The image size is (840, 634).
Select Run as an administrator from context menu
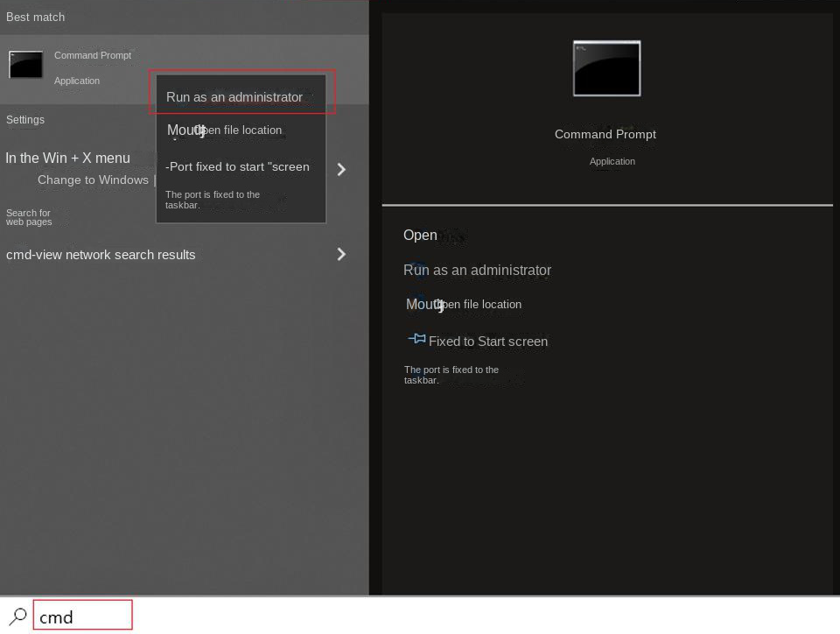coord(234,97)
